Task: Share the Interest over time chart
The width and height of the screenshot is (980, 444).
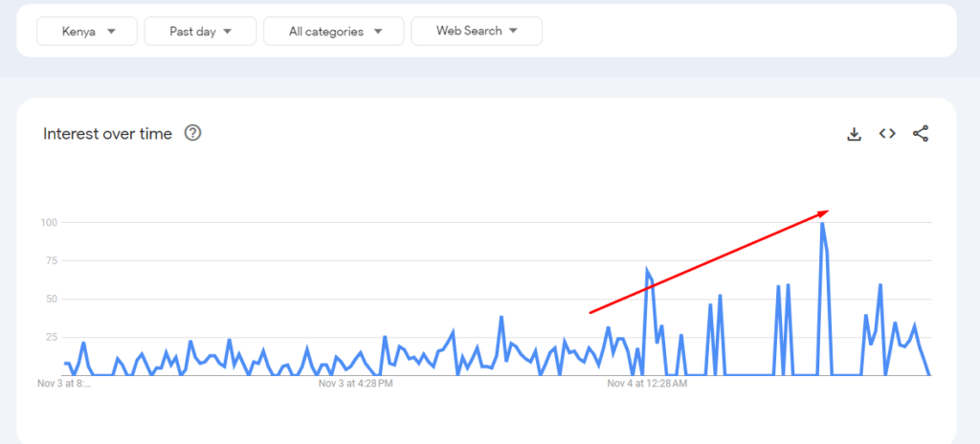Action: 921,134
